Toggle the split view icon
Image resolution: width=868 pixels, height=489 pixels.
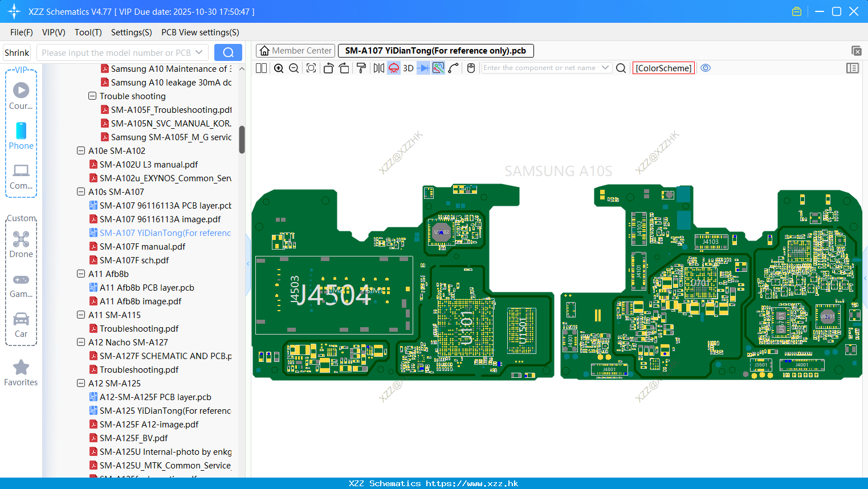[x=261, y=68]
